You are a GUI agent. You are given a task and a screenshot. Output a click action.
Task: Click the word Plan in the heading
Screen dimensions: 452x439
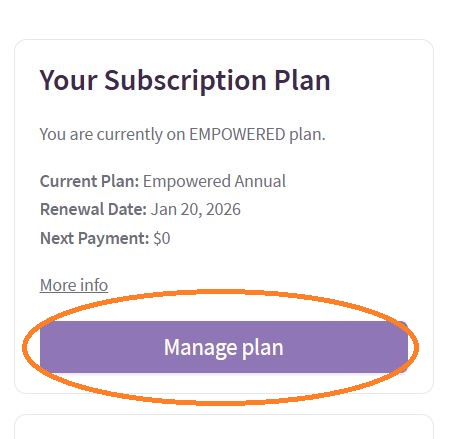[x=302, y=80]
